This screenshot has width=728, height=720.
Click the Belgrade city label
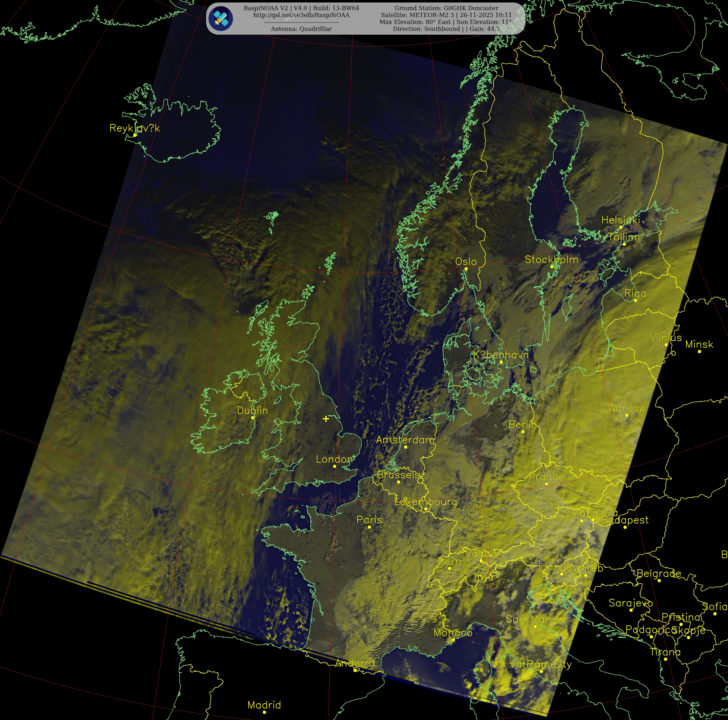[659, 573]
